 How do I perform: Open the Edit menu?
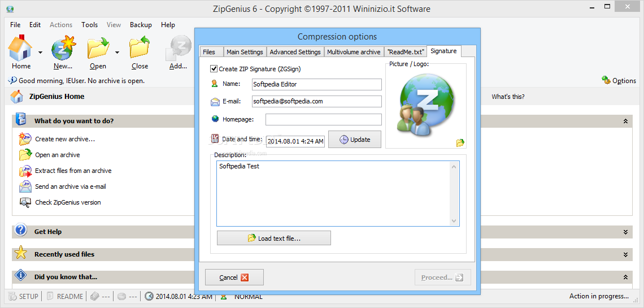point(35,25)
